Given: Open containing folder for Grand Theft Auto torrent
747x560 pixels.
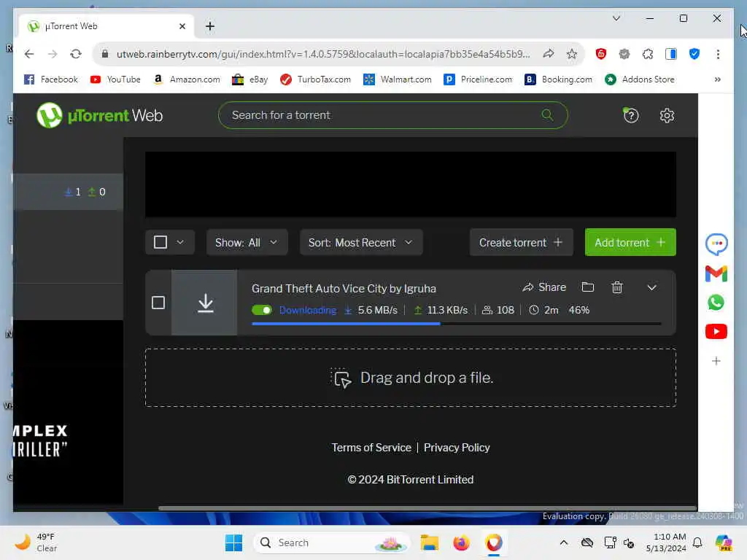Looking at the screenshot, I should tap(588, 287).
